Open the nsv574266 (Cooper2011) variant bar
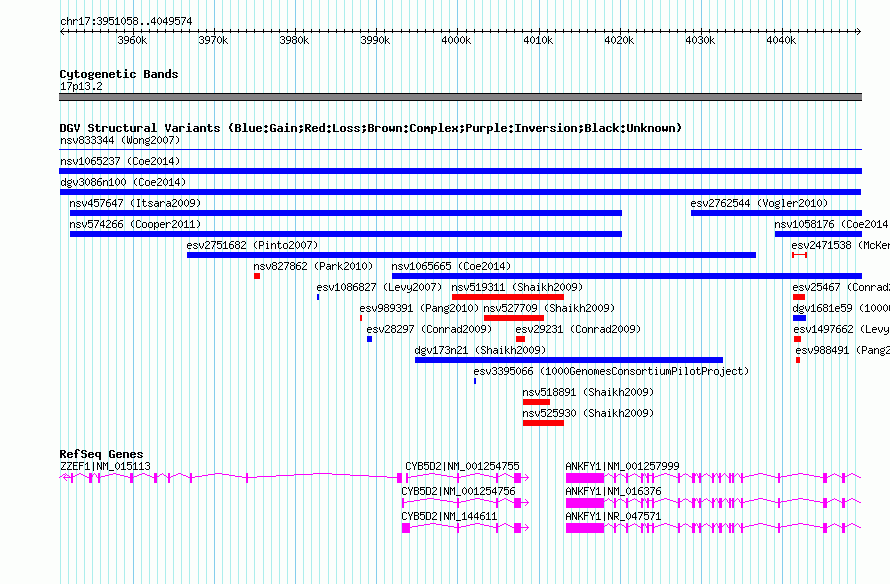The width and height of the screenshot is (890, 584). [346, 234]
